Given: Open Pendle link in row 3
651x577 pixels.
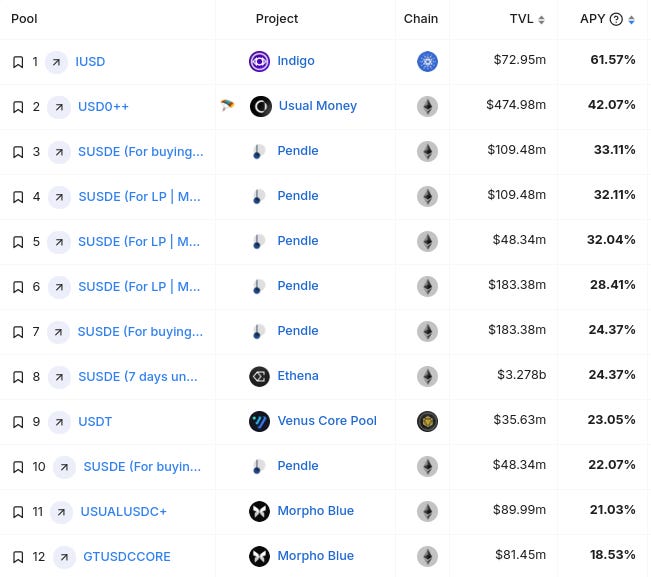Looking at the screenshot, I should [298, 151].
